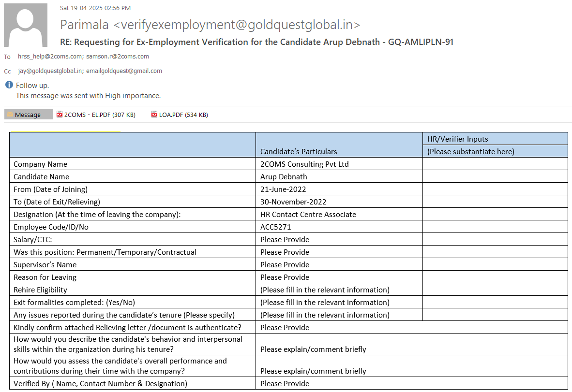This screenshot has width=572, height=392.
Task: Open the LOA.PDF attachment
Action: 183,115
